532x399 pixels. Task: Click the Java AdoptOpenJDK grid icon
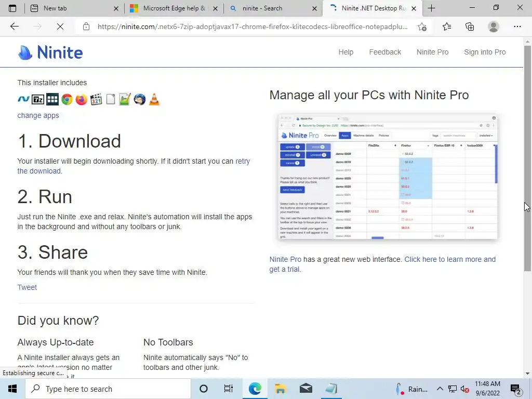tap(52, 99)
